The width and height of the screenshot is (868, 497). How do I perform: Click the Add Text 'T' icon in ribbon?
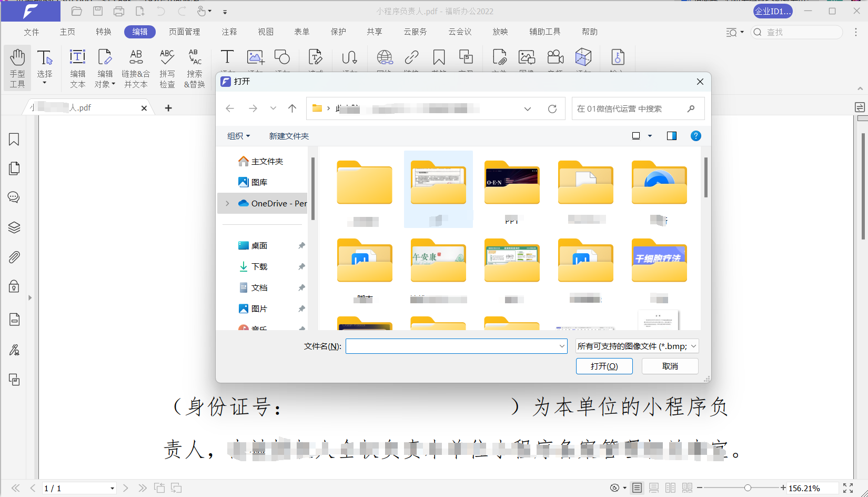[227, 58]
